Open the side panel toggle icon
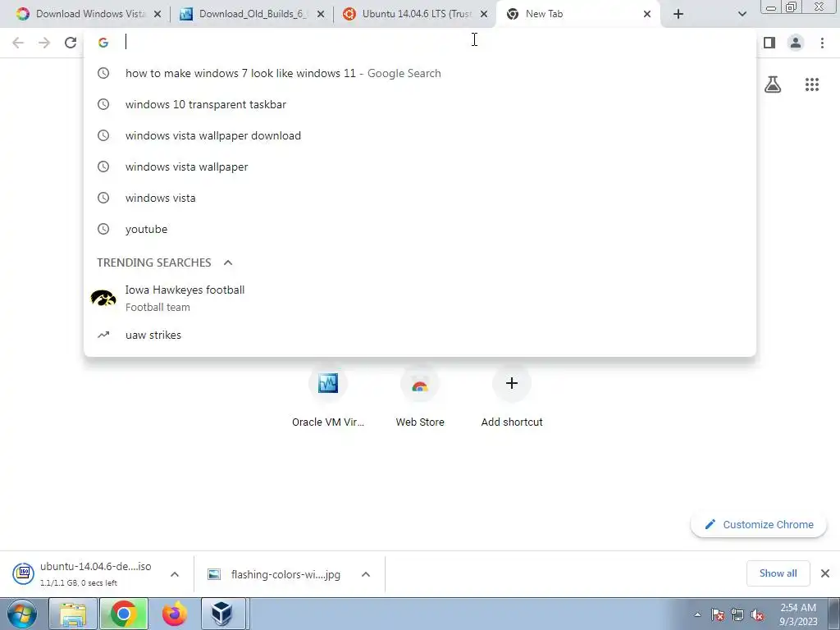Image resolution: width=840 pixels, height=630 pixels. 769,43
